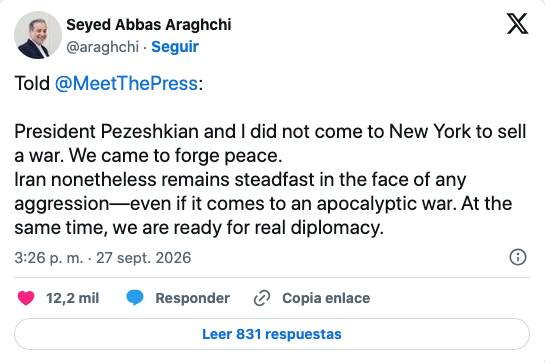Click the '27 sept. 2026' date text
Screen dimensions: 545x362
pyautogui.click(x=144, y=258)
